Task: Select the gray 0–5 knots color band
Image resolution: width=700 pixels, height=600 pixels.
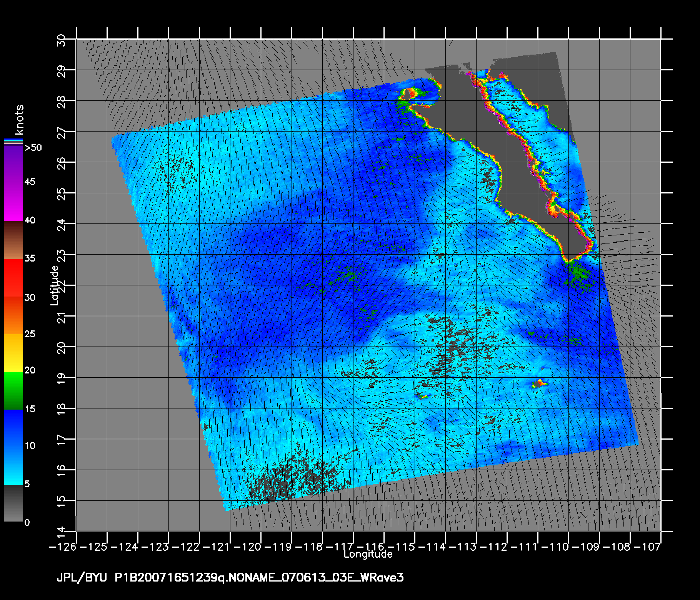Action: [13, 503]
